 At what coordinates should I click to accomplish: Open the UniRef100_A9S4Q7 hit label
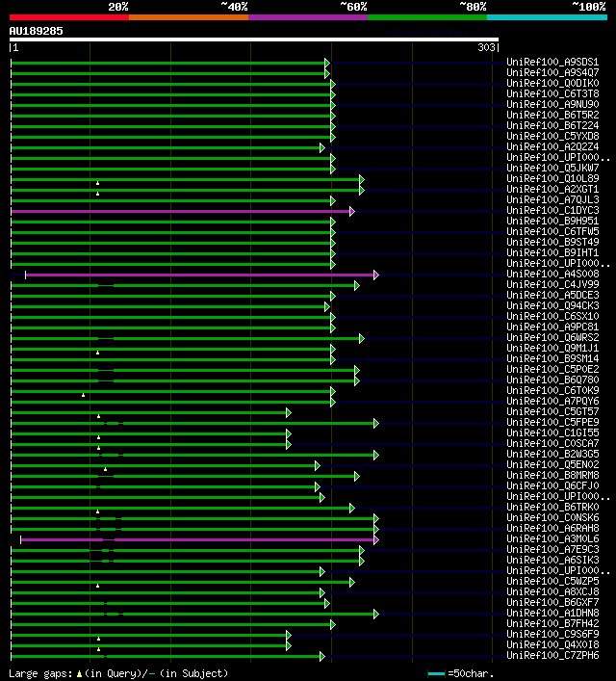tap(552, 72)
